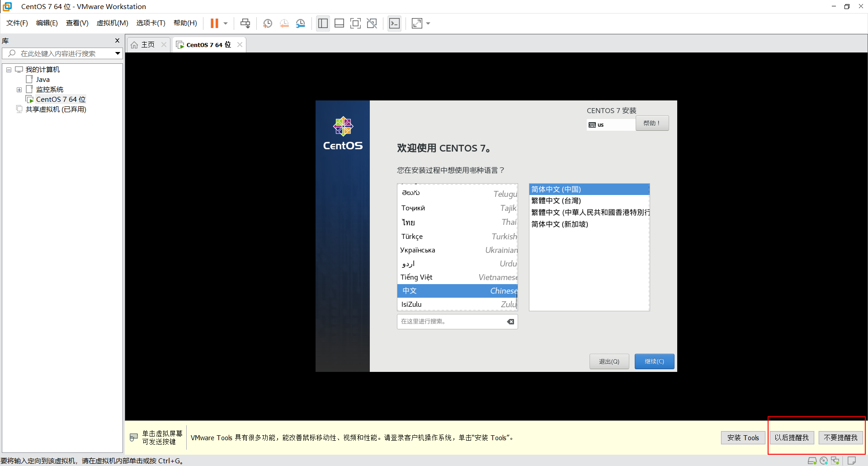This screenshot has width=868, height=466.
Task: Take a snapshot of the virtual machine
Action: coord(268,23)
